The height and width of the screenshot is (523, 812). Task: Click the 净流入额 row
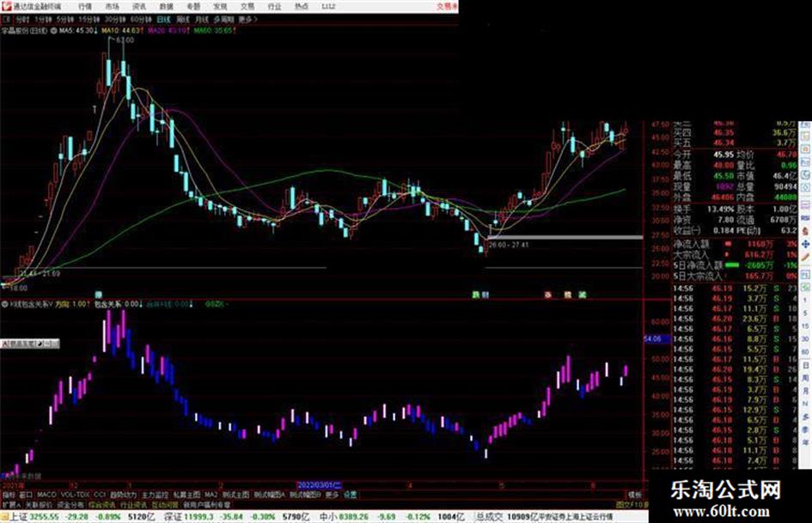pos(735,243)
